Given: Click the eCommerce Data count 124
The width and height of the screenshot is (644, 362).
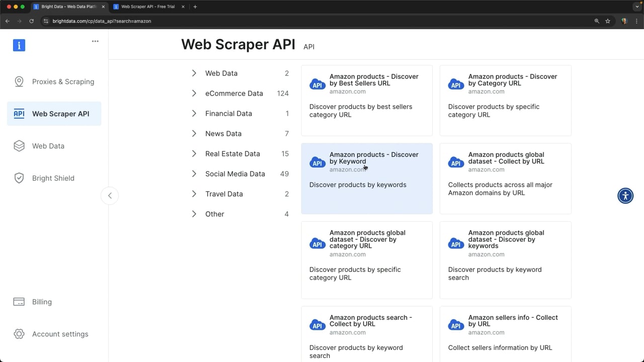Looking at the screenshot, I should [283, 94].
